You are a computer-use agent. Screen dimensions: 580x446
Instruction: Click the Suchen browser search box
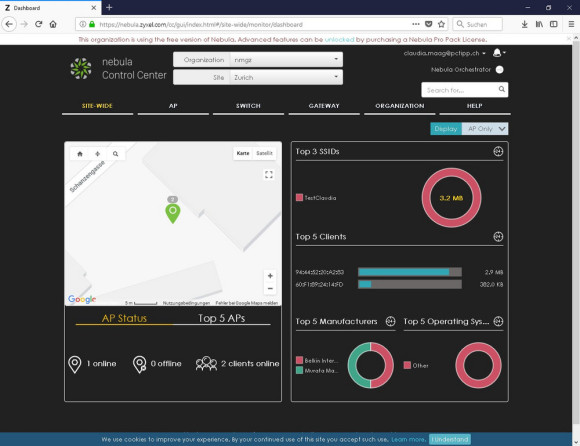477,24
